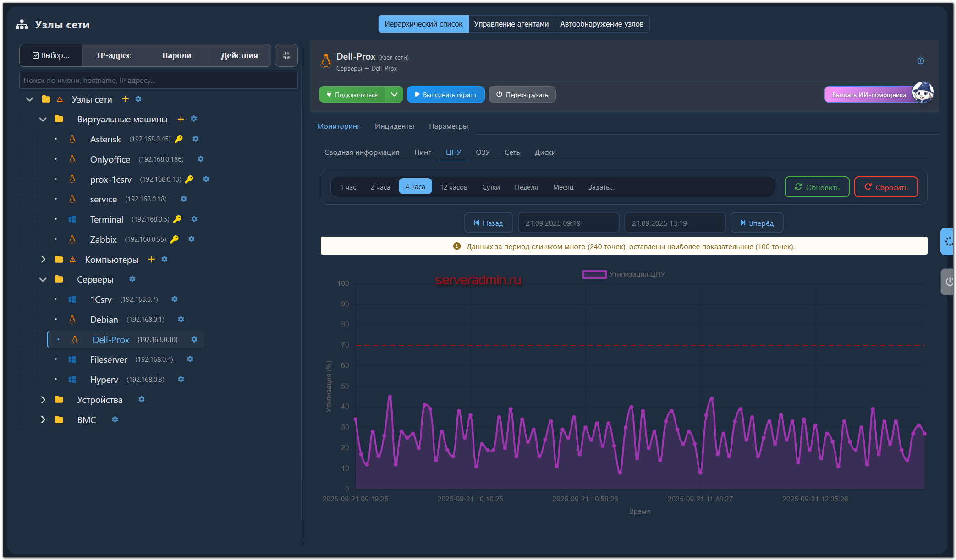Click the key icon next to Asterisk

[179, 139]
